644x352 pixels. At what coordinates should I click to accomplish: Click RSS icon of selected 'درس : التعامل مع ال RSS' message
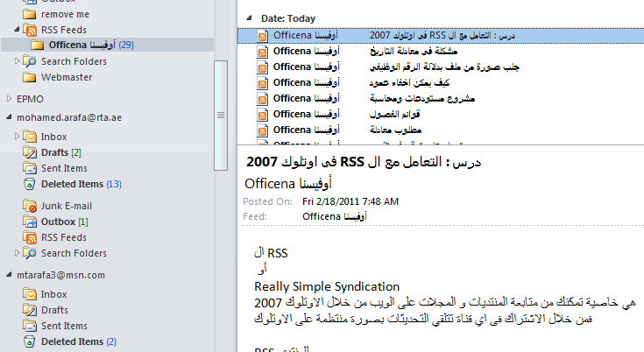263,36
